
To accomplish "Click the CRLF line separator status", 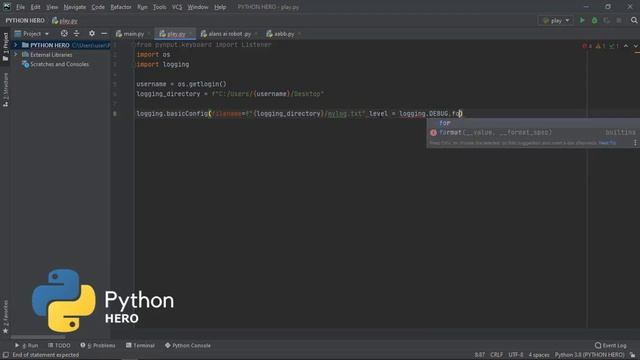I will pyautogui.click(x=496, y=355).
